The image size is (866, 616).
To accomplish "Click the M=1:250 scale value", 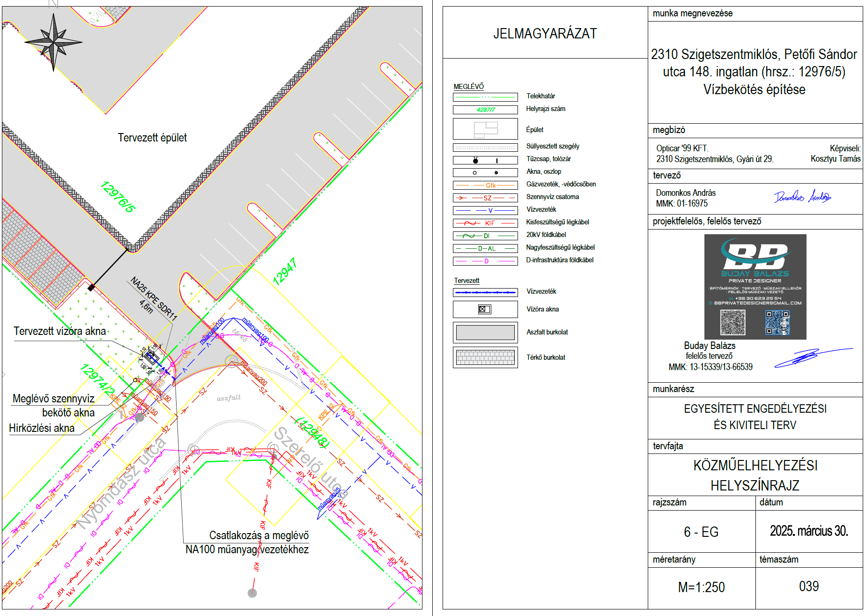I will (x=701, y=587).
